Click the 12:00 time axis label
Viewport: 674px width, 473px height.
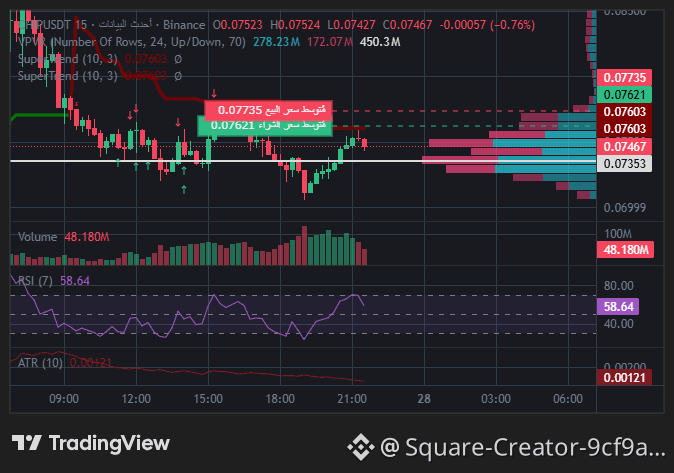pos(136,399)
